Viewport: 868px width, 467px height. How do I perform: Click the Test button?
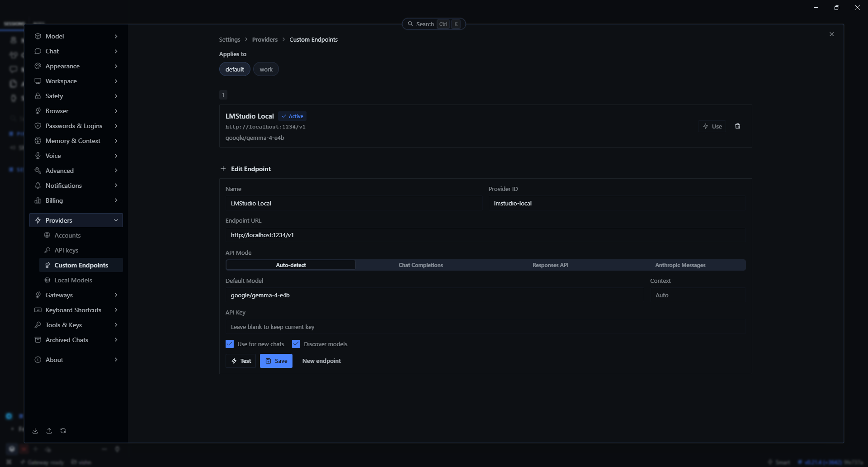click(241, 361)
